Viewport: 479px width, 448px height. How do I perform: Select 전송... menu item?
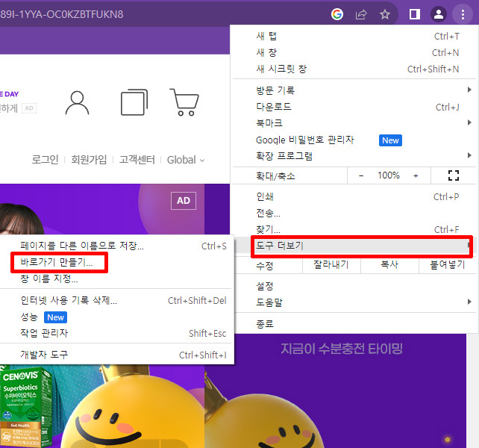(x=354, y=213)
